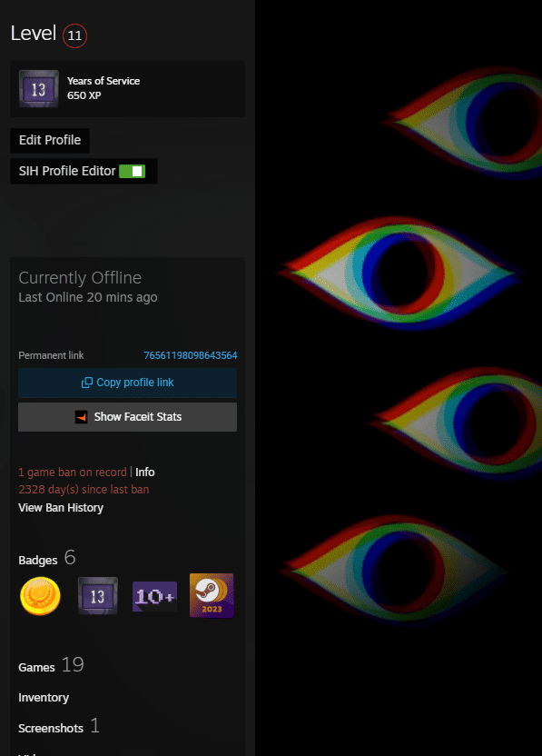This screenshot has height=756, width=542.
Task: Open View Ban History
Action: pos(61,508)
